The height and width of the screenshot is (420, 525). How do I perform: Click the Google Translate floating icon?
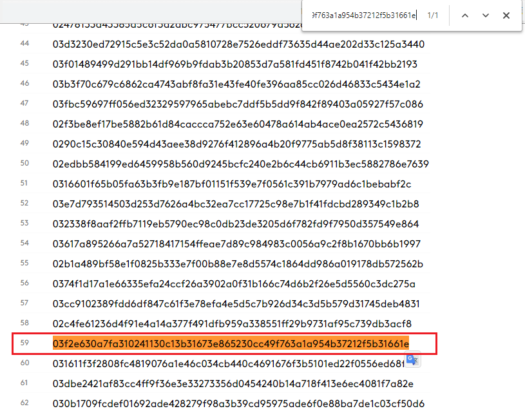coord(412,360)
